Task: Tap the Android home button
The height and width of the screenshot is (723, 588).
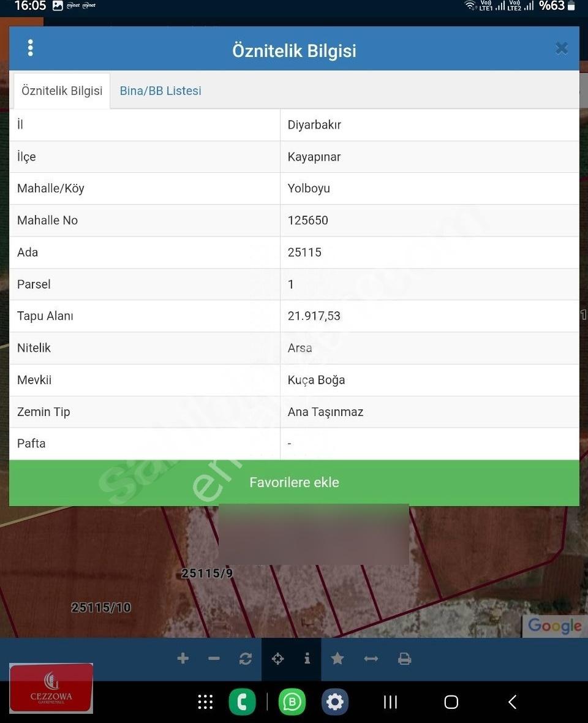Action: pos(451,702)
